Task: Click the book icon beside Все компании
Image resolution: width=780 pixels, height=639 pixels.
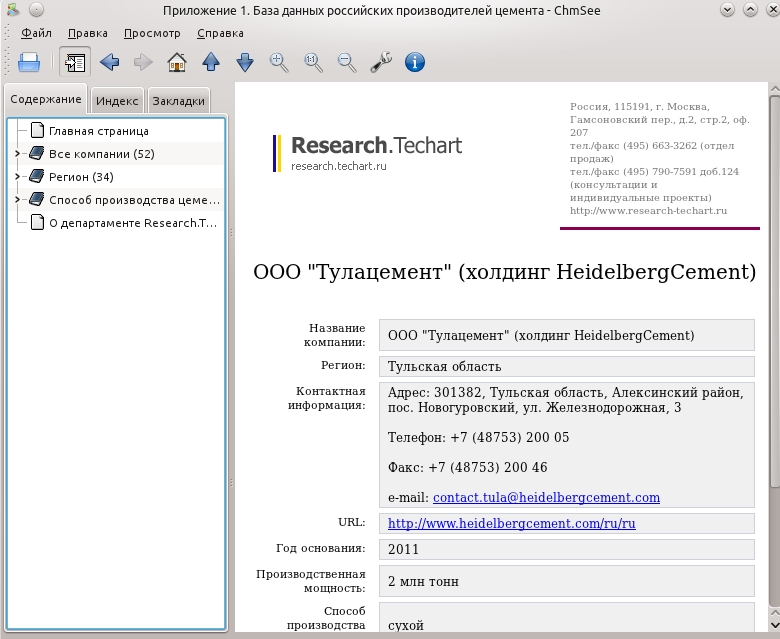Action: pyautogui.click(x=36, y=153)
